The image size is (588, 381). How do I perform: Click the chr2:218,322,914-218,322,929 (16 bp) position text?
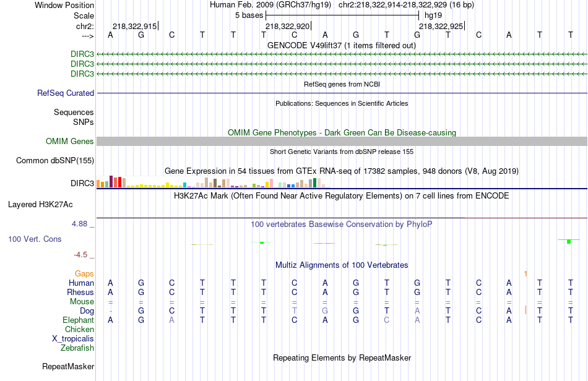click(x=406, y=5)
